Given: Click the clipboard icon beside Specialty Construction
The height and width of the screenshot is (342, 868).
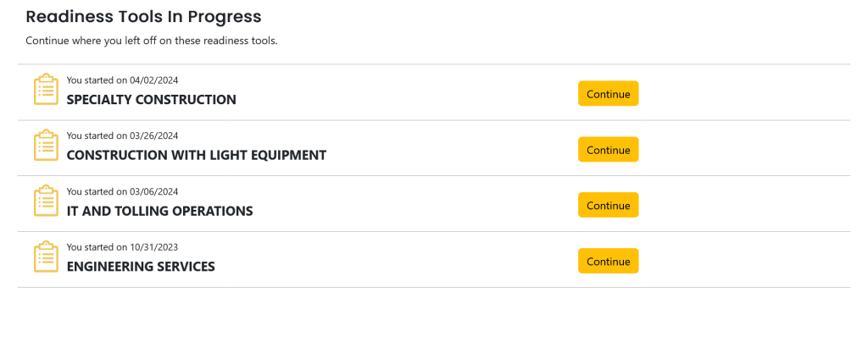Looking at the screenshot, I should pyautogui.click(x=46, y=90).
